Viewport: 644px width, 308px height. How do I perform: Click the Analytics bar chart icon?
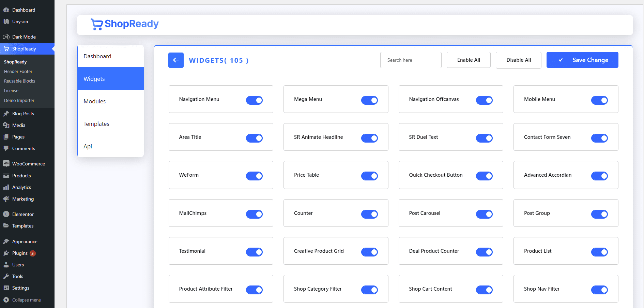[6, 187]
